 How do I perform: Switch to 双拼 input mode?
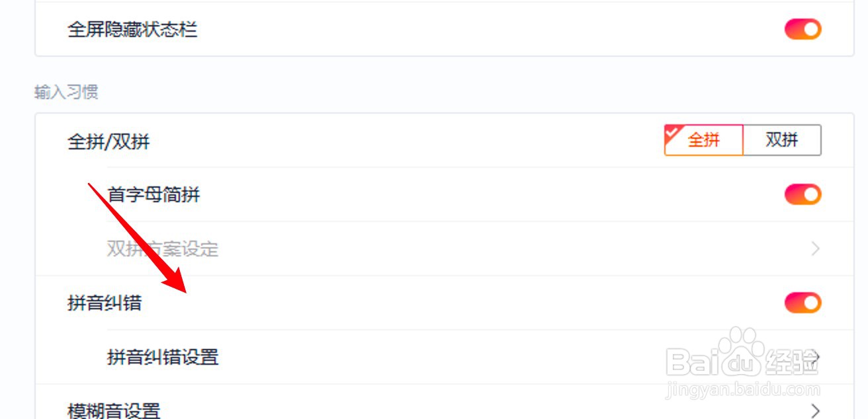point(781,140)
